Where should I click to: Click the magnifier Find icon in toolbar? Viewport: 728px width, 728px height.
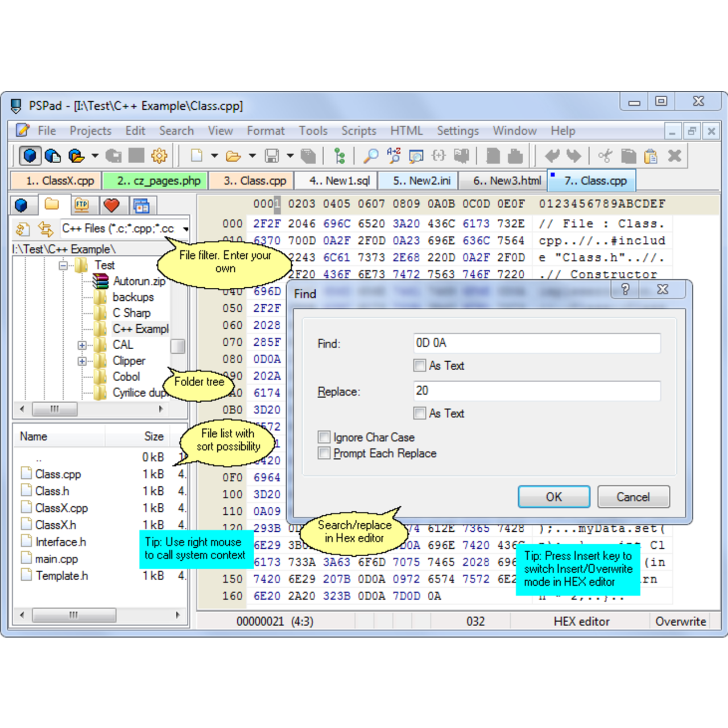(371, 156)
